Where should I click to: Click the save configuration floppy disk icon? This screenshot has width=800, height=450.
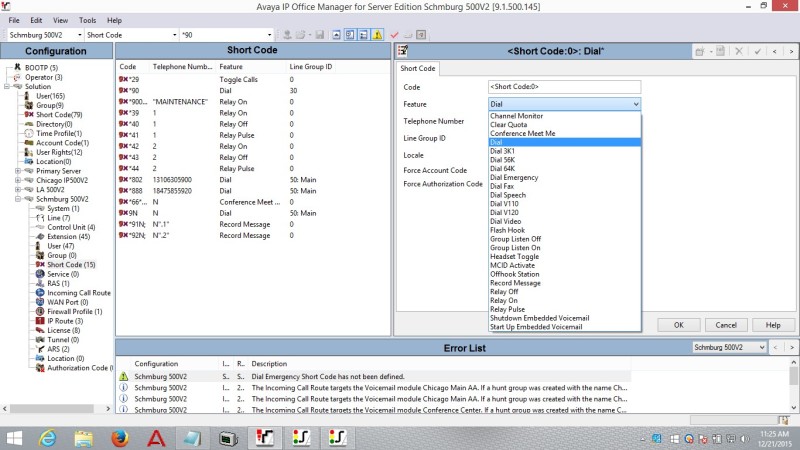point(319,35)
